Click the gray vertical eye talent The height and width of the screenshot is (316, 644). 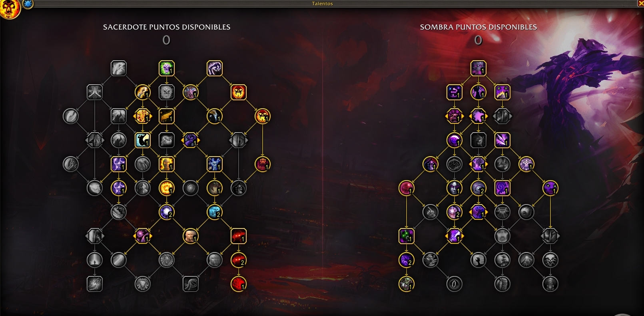(455, 284)
